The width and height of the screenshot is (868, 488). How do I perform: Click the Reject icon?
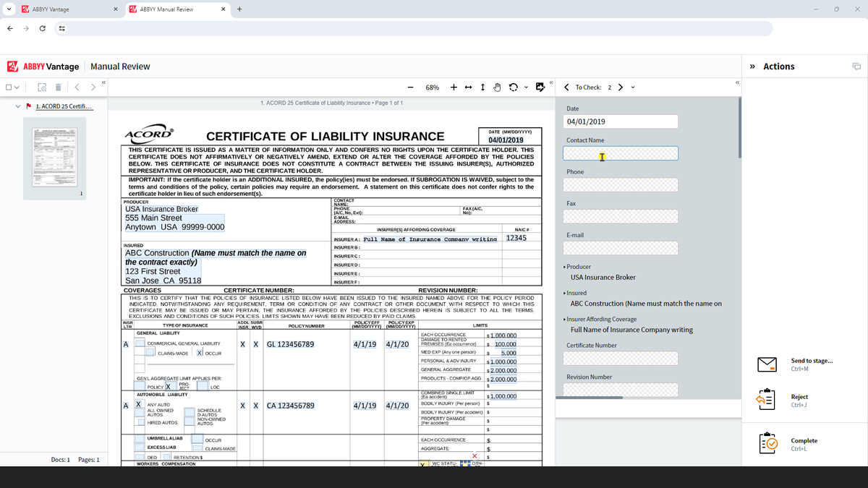click(x=766, y=401)
